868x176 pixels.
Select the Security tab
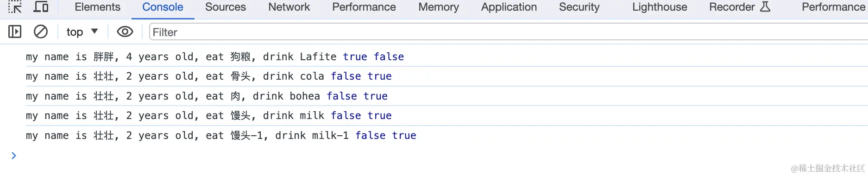coord(579,7)
